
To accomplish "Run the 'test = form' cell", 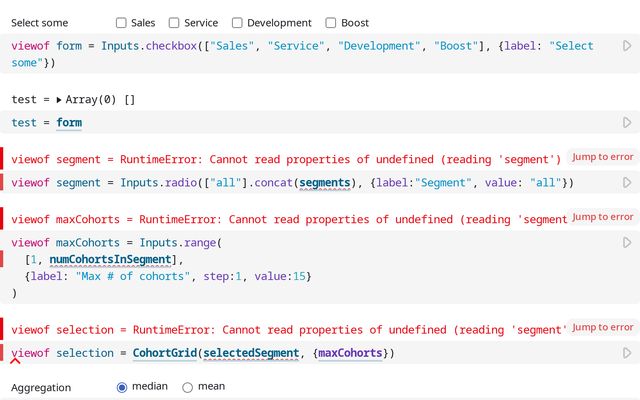I will [627, 123].
